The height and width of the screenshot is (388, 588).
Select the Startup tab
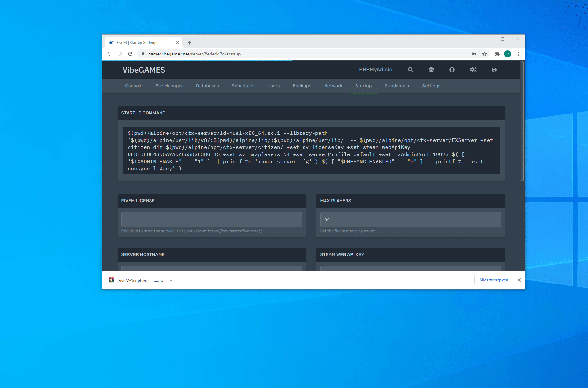pos(364,86)
